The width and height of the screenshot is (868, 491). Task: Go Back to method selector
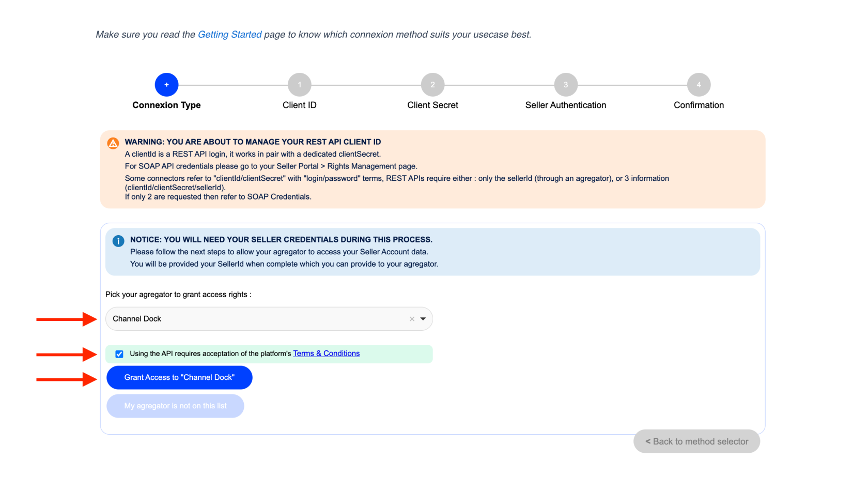[x=696, y=441]
